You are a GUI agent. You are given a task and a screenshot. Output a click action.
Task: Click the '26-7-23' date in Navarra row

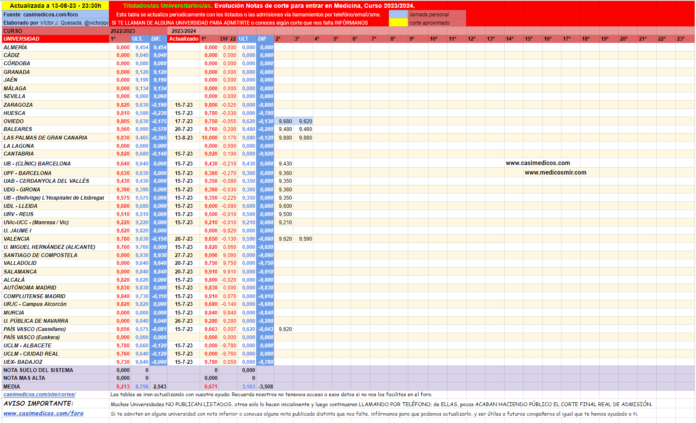point(184,321)
